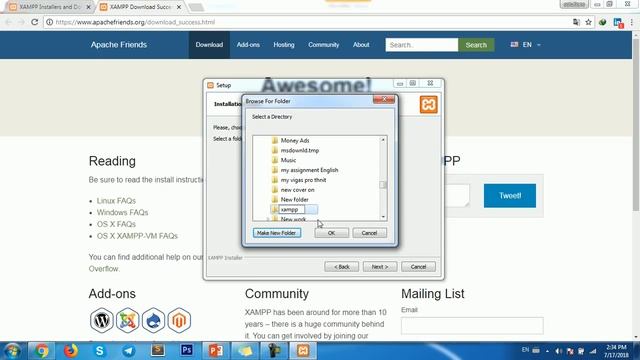Open PowerPoint from the taskbar
640x360 pixels.
tap(216, 351)
